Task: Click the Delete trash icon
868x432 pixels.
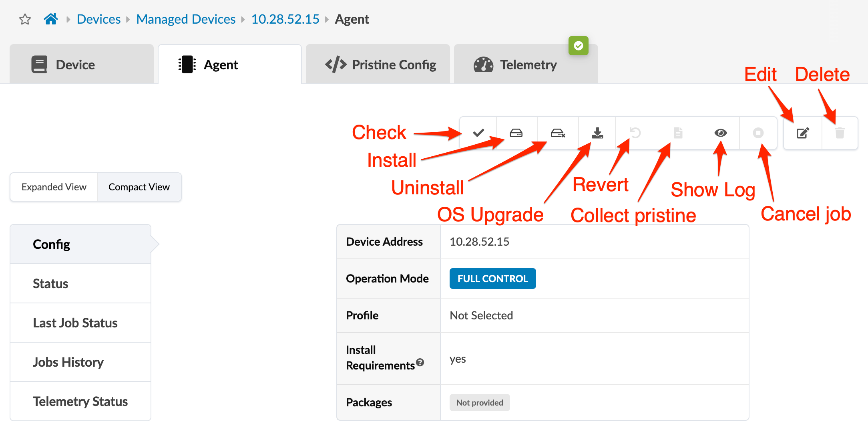Action: [x=840, y=133]
